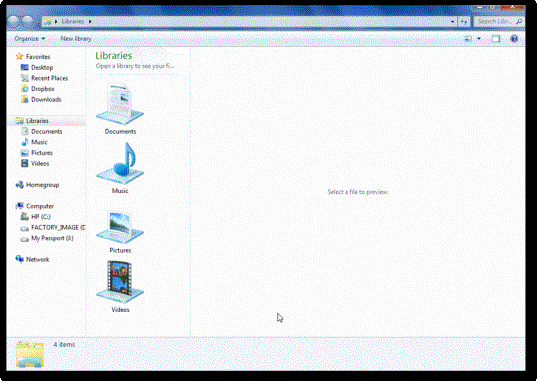
Task: Click the Change your view icon
Action: [x=468, y=39]
